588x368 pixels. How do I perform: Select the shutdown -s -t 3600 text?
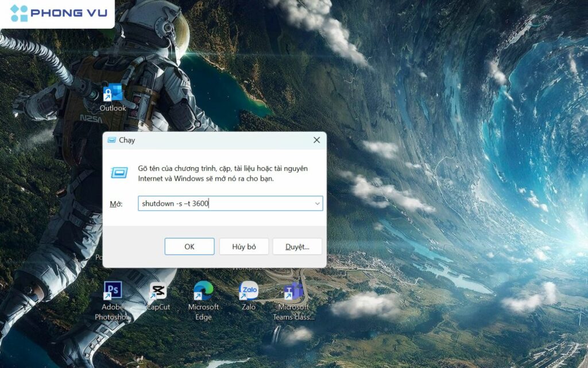pyautogui.click(x=175, y=204)
